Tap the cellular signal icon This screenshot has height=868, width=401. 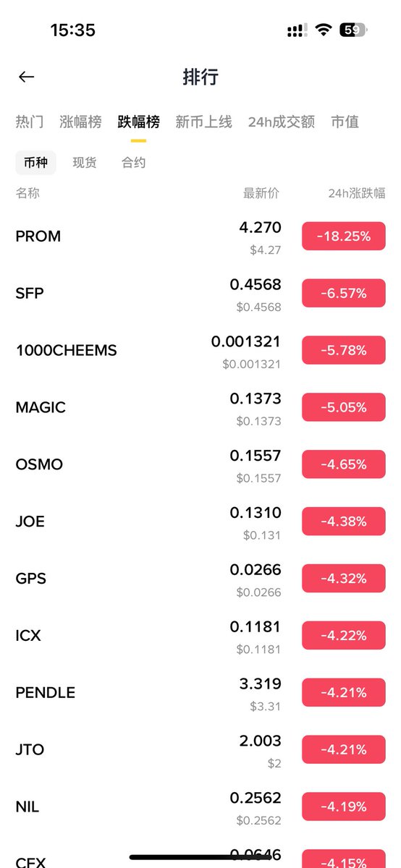click(x=296, y=30)
